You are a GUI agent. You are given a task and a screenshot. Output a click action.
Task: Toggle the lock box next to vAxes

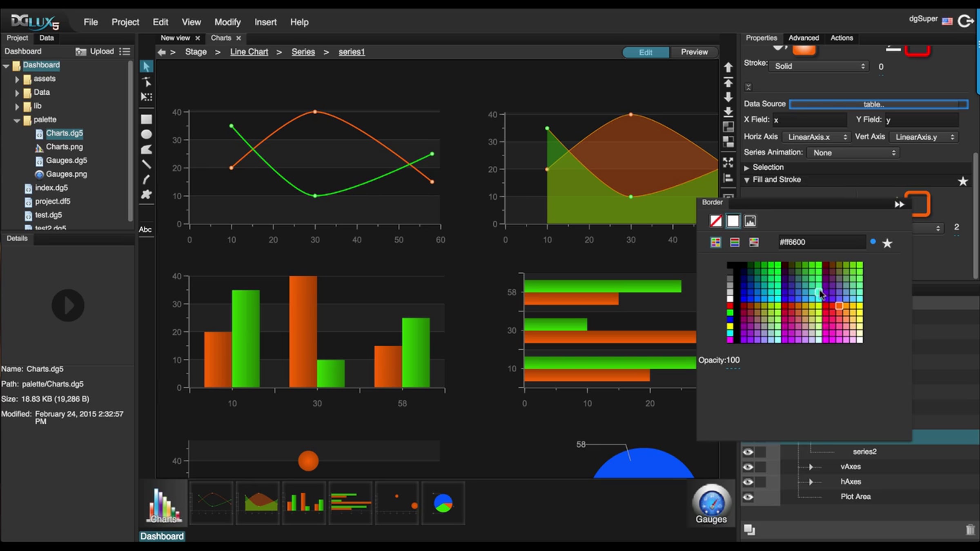point(761,467)
